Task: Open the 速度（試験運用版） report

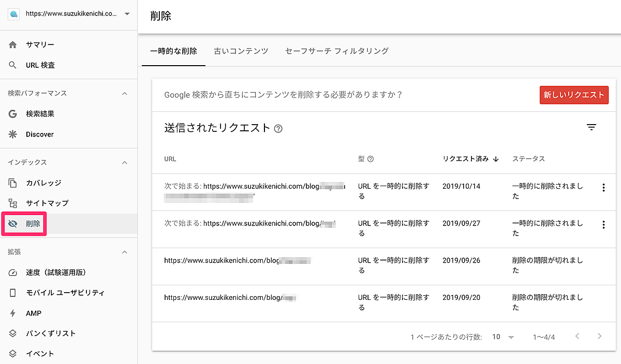Action: 55,272
